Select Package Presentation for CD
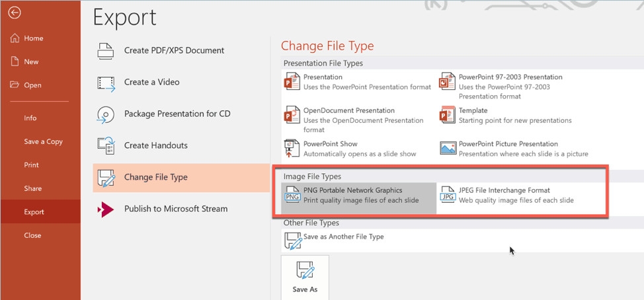 pos(181,114)
